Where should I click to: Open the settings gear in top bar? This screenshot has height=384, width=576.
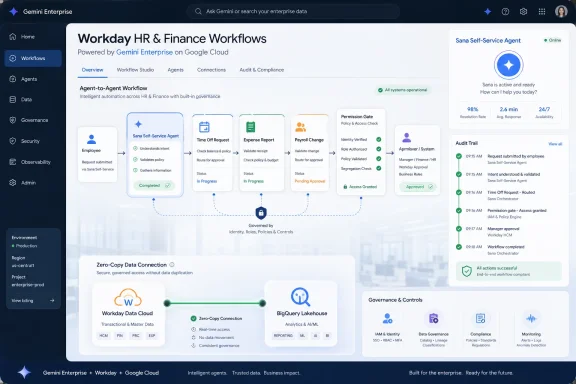[x=523, y=11]
